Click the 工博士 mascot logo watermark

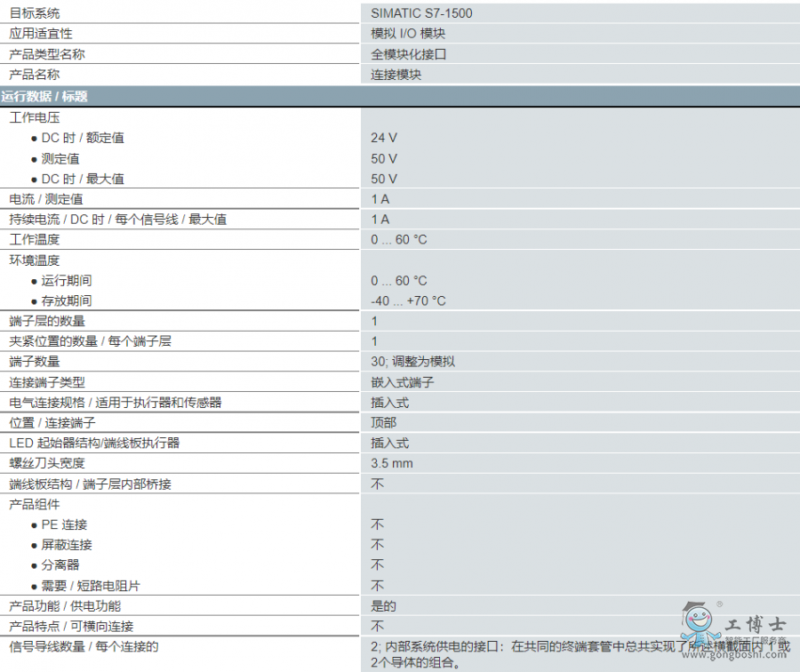point(696,623)
